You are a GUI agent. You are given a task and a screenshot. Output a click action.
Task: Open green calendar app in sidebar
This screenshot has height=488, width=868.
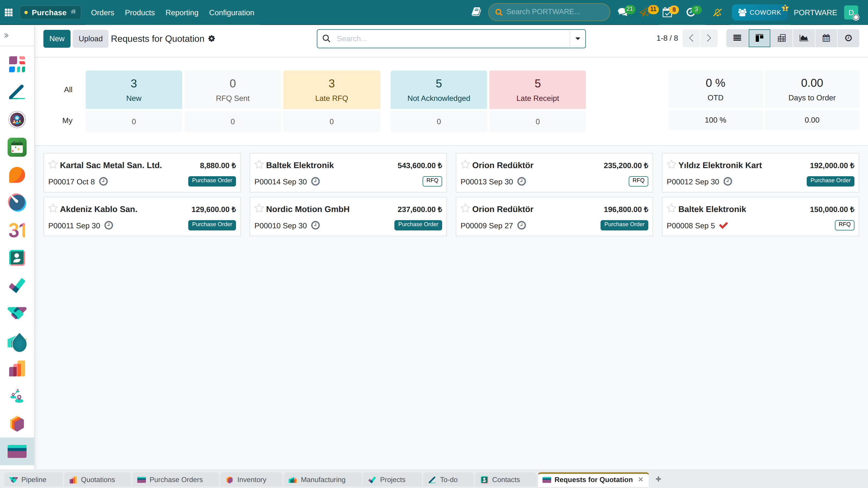(x=17, y=147)
